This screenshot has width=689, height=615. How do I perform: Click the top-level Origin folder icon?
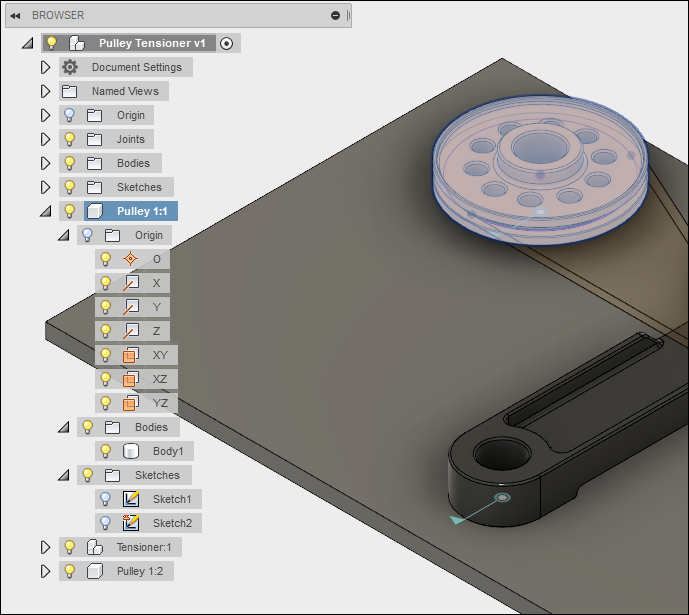point(94,116)
